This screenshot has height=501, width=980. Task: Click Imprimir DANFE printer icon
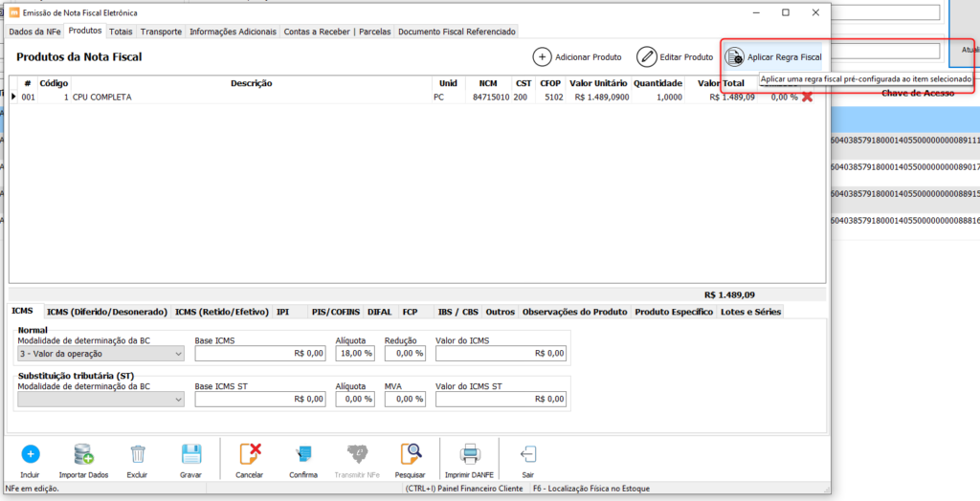470,453
